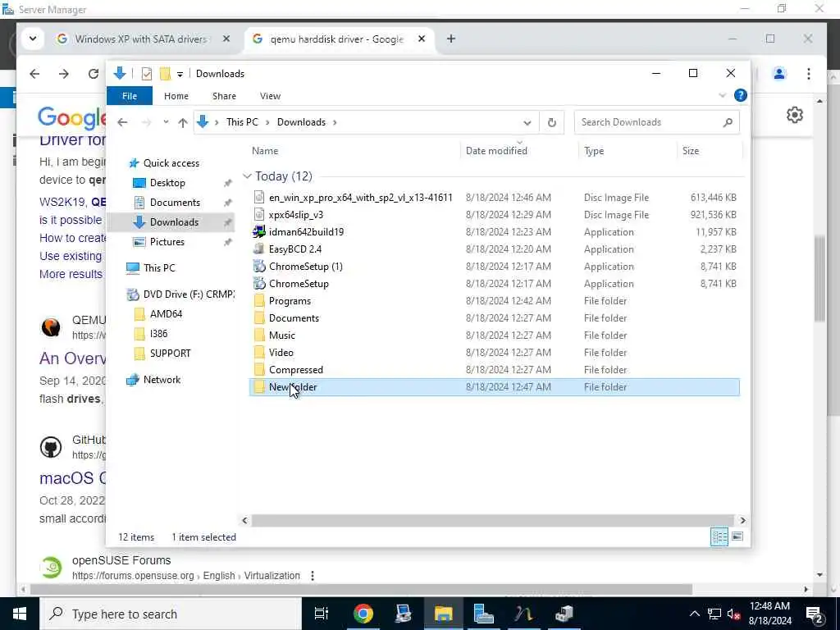Click the New folder quick access toolbar icon
840x630 pixels.
pos(165,73)
